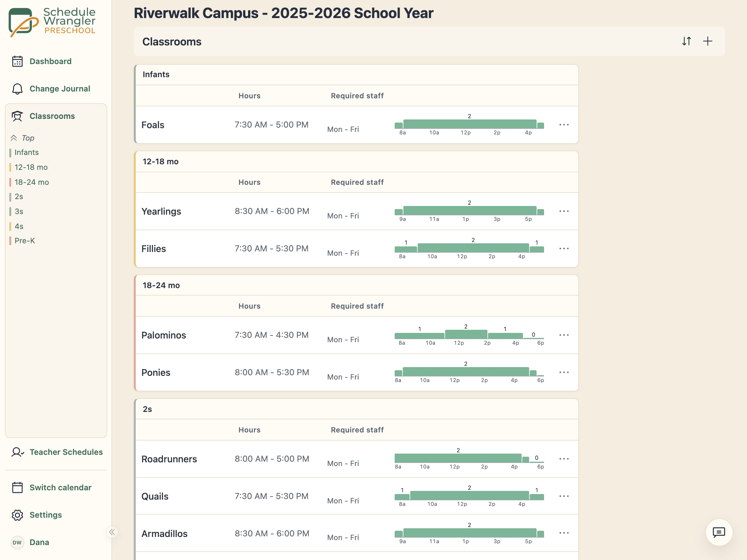Image resolution: width=747 pixels, height=560 pixels.
Task: Open the Settings gear icon
Action: coord(17,515)
